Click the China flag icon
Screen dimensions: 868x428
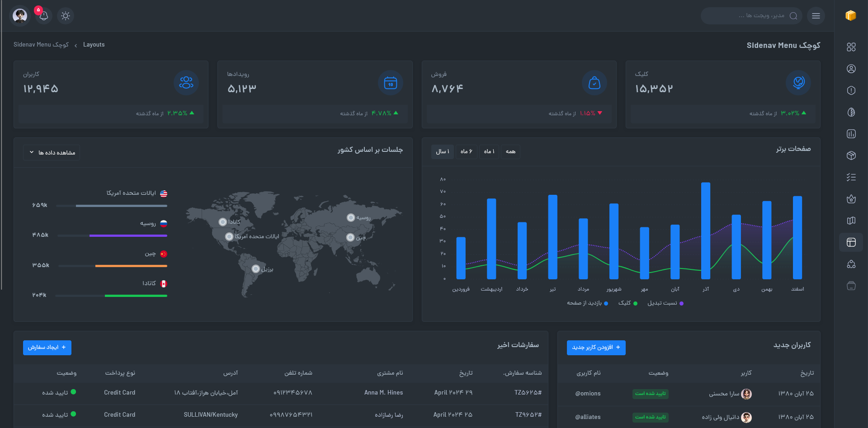[x=164, y=254]
